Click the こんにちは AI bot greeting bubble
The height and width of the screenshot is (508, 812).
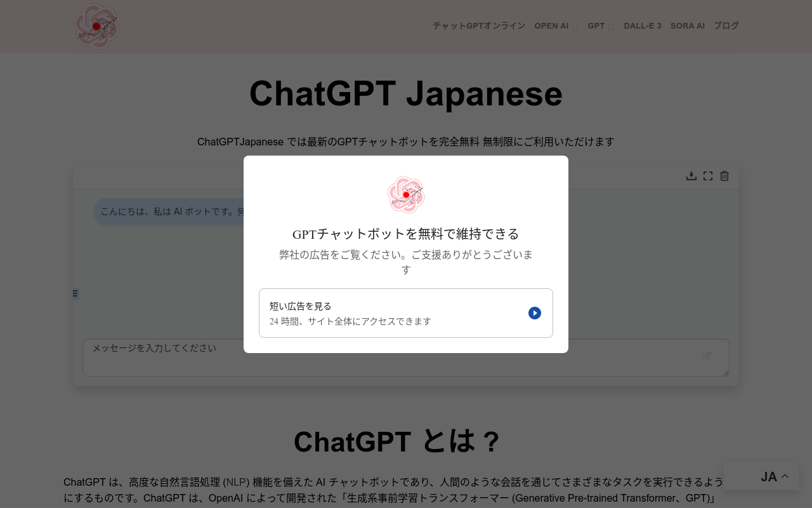(169, 211)
